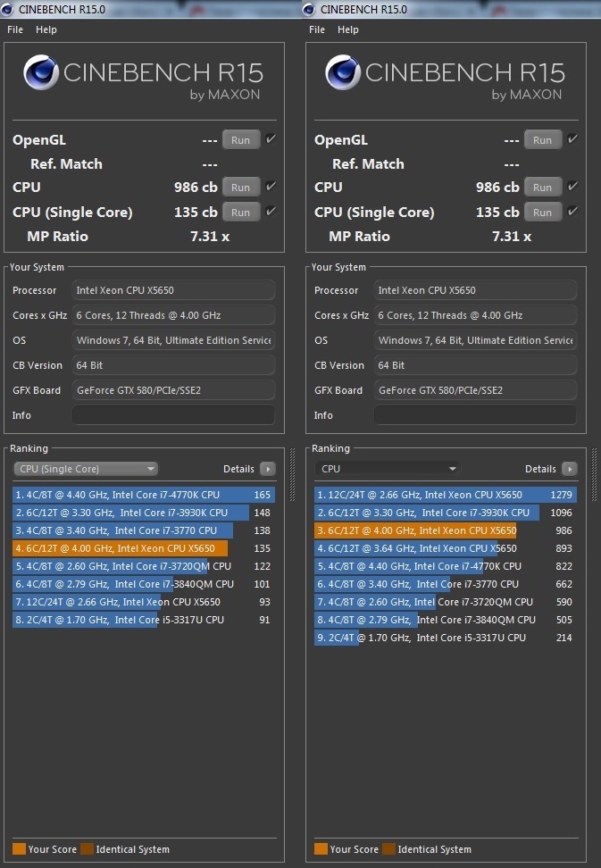601x868 pixels.
Task: Open the CPU (Single Core) ranking dropdown
Action: (86, 469)
